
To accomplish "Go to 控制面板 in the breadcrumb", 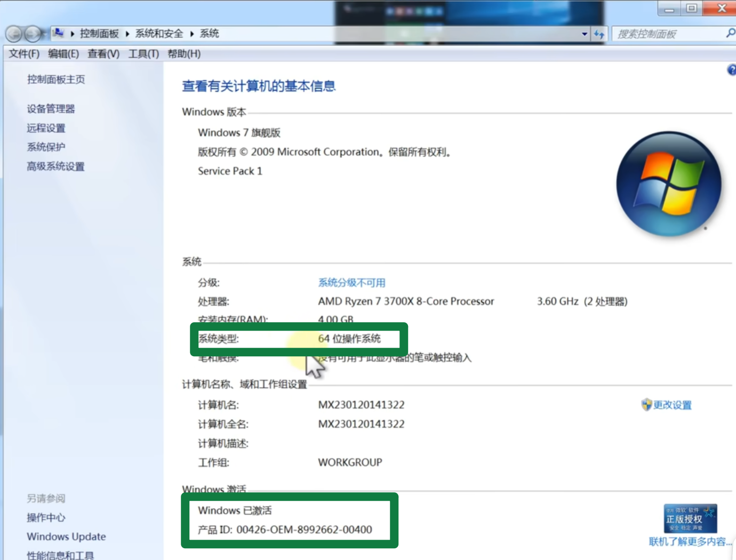I will (x=99, y=34).
